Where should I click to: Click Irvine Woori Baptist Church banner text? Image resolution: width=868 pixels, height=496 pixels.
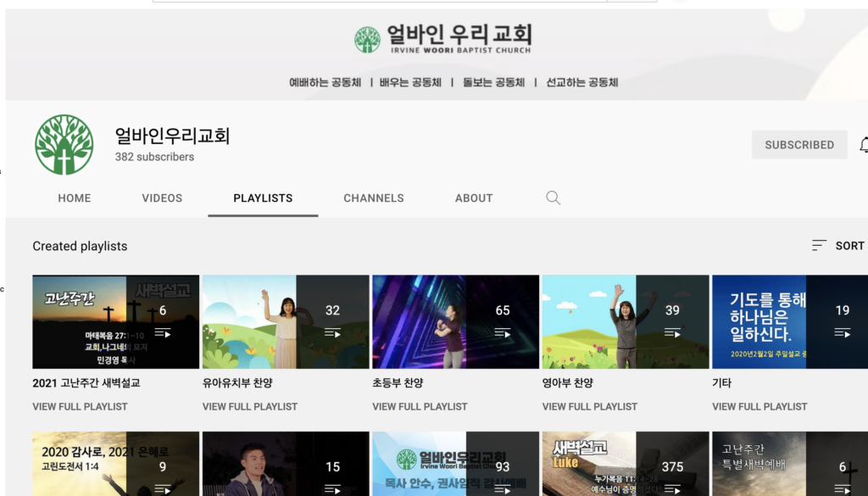460,50
